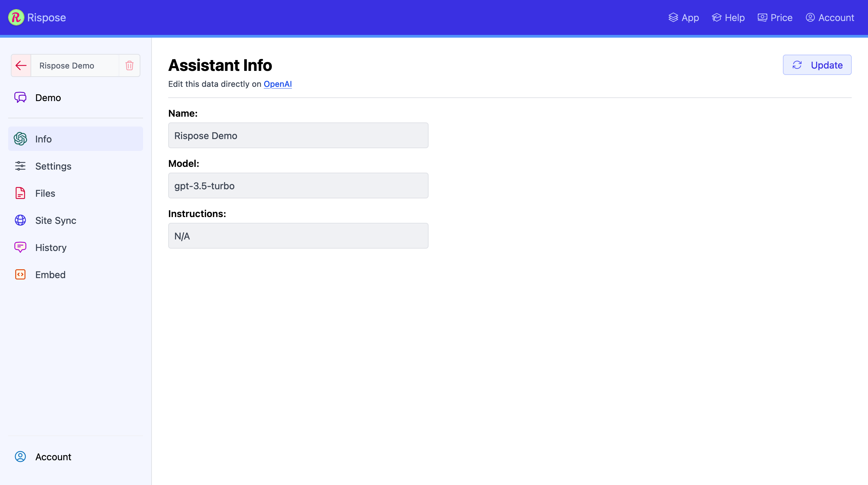
Task: Click the Demo chat bubble icon
Action: click(x=20, y=98)
